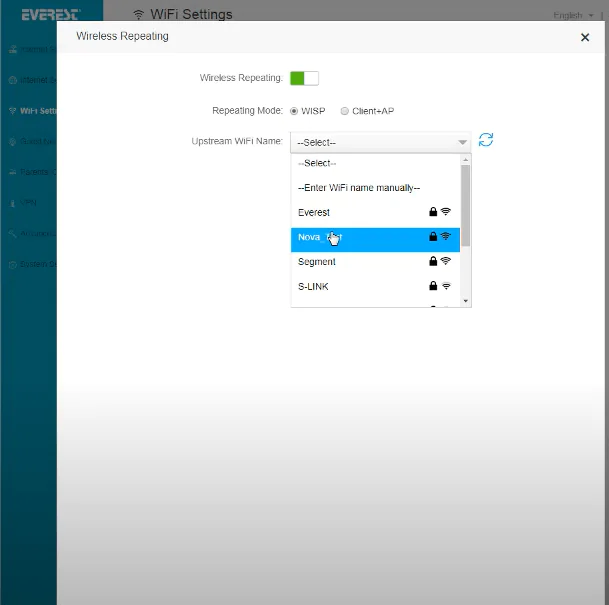
Task: Select the Segment network
Action: pos(375,262)
